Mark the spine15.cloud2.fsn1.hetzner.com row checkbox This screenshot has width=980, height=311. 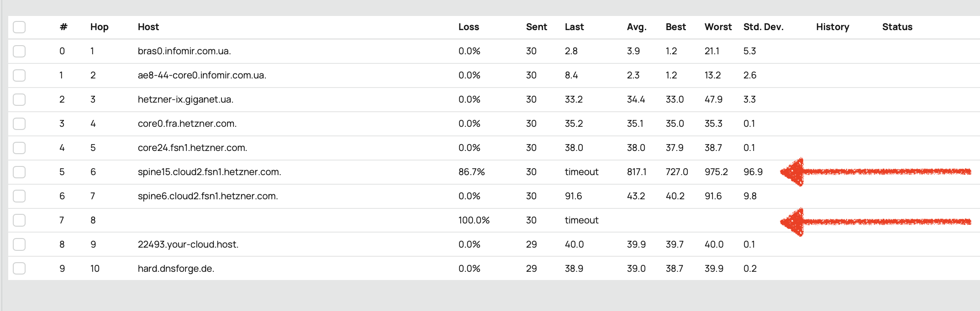coord(19,172)
